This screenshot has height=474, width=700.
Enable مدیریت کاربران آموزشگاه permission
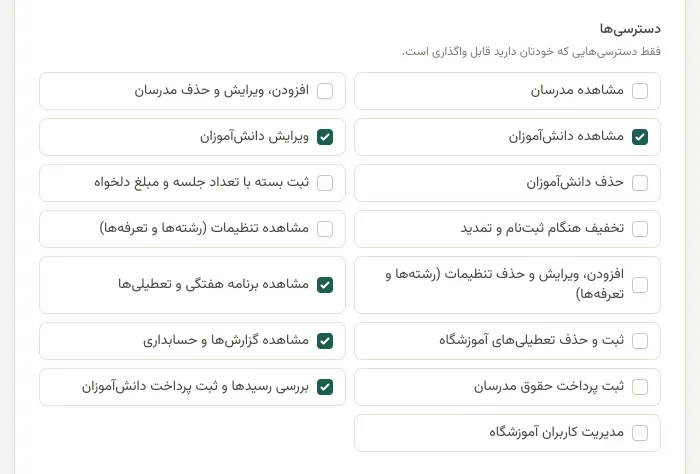click(x=640, y=433)
